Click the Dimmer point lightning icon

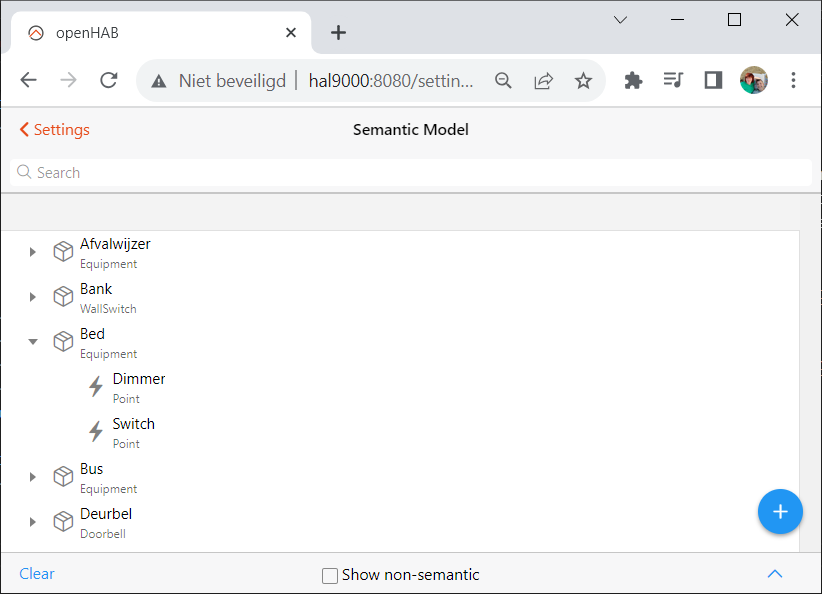pyautogui.click(x=96, y=386)
